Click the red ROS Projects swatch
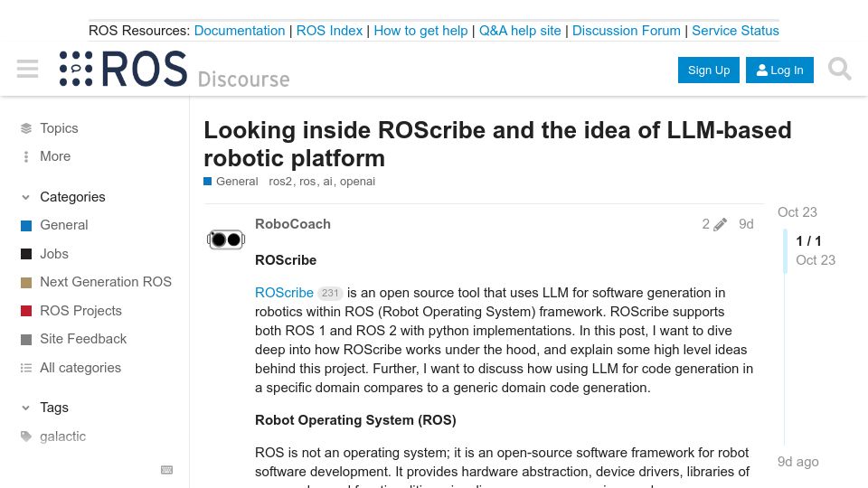 (x=26, y=311)
